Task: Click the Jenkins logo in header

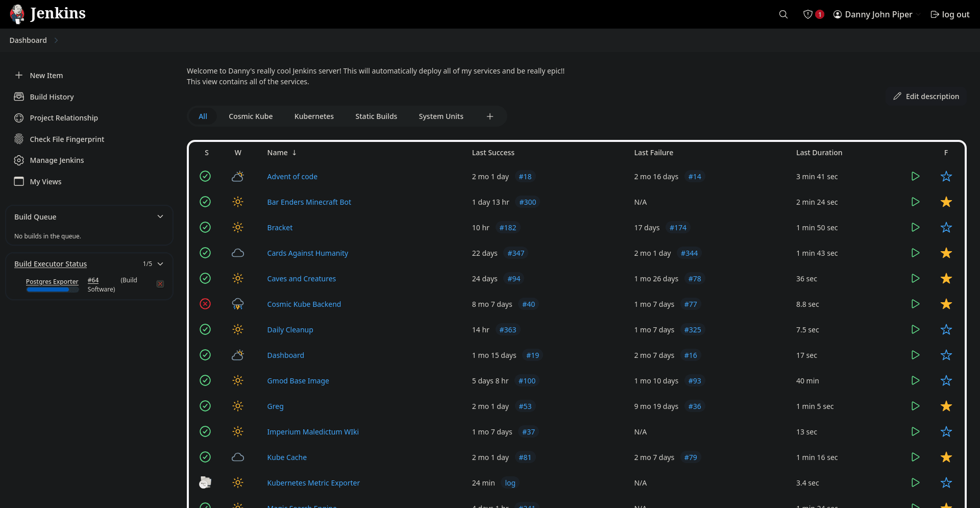Action: pyautogui.click(x=47, y=14)
